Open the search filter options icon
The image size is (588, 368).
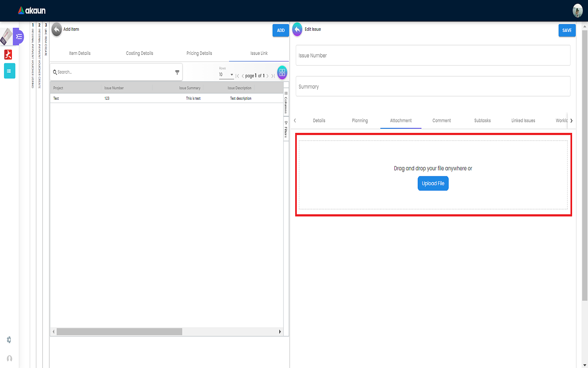[x=177, y=72]
